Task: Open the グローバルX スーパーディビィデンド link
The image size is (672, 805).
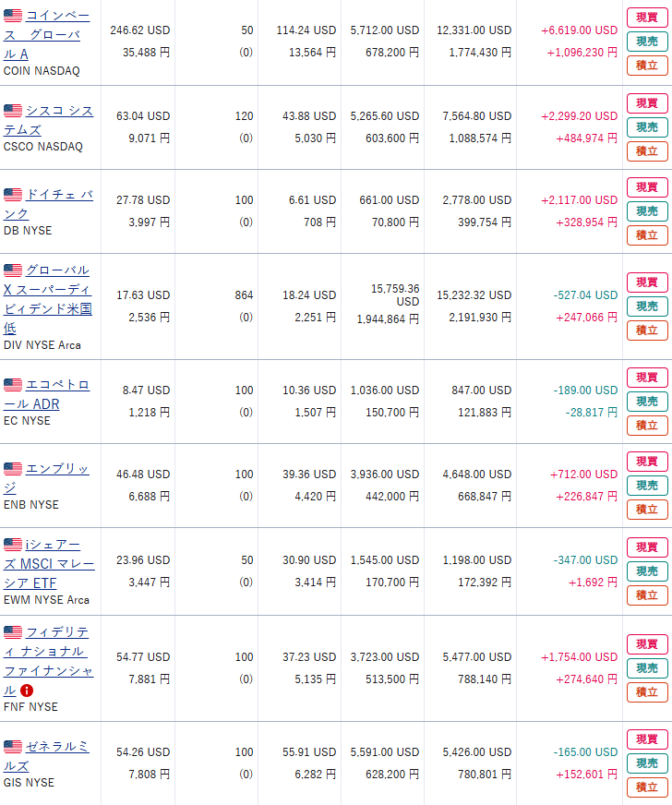Action: tap(48, 299)
